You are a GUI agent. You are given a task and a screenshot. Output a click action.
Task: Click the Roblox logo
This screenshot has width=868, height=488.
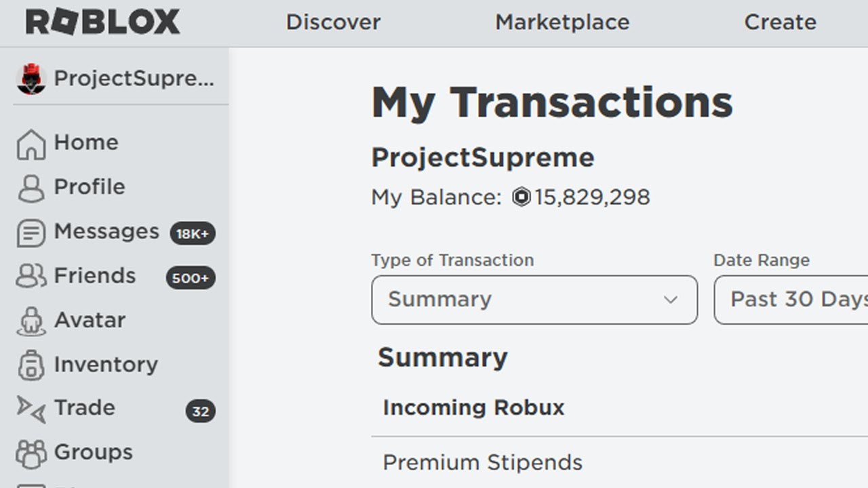point(102,22)
